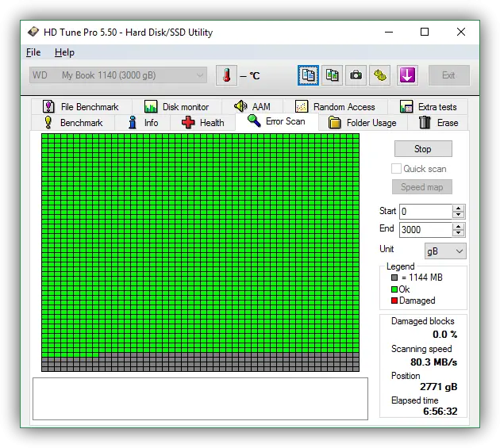
Task: Click the red Damaged legend swatch
Action: click(x=394, y=301)
